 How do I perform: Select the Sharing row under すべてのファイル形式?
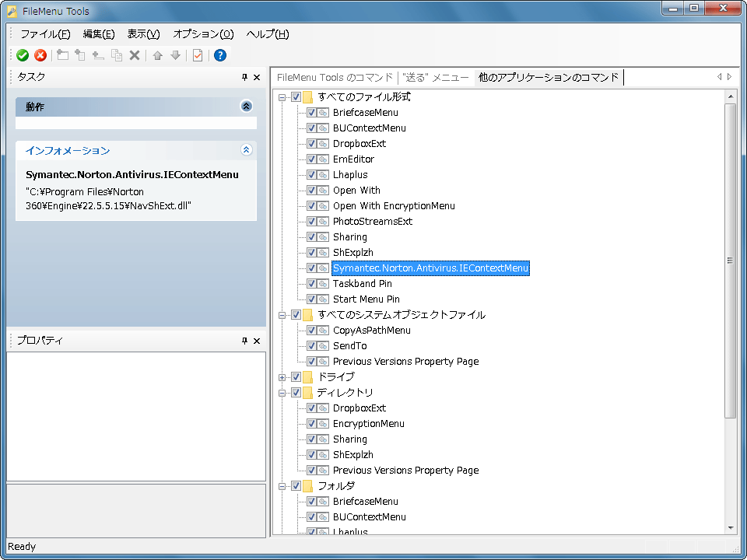(x=349, y=237)
